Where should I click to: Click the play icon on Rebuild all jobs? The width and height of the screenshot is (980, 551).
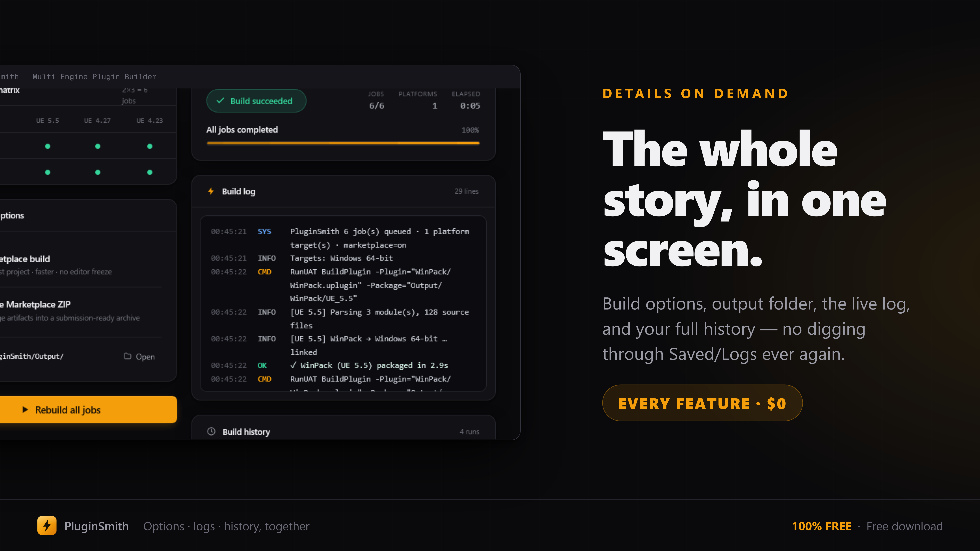click(x=25, y=410)
